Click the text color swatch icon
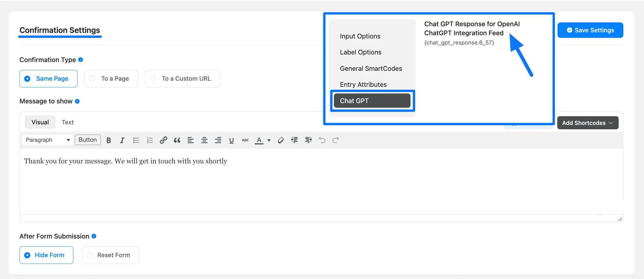 259,140
